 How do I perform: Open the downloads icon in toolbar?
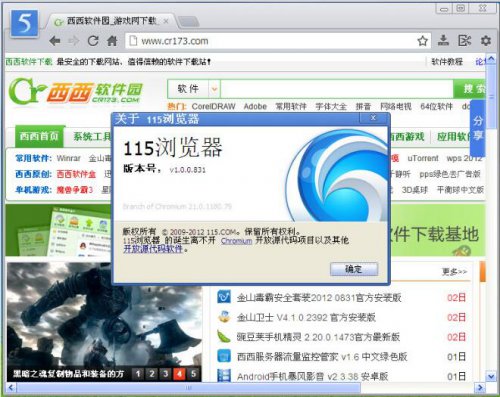(443, 41)
